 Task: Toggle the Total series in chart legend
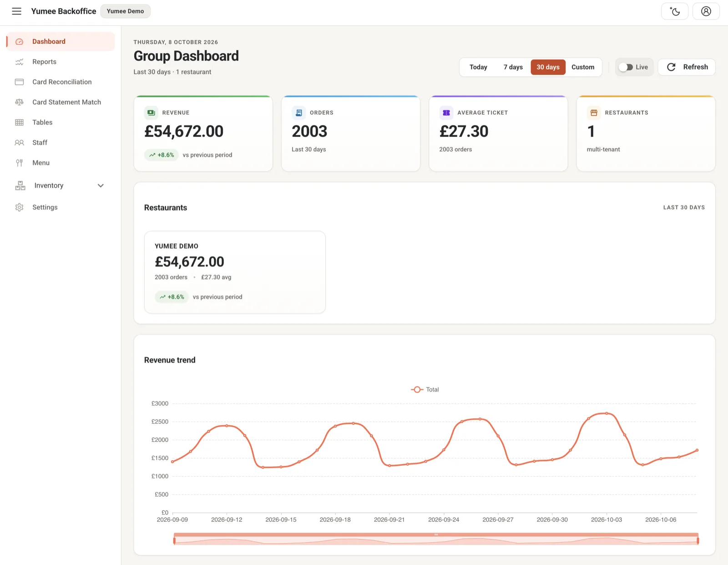click(x=425, y=389)
